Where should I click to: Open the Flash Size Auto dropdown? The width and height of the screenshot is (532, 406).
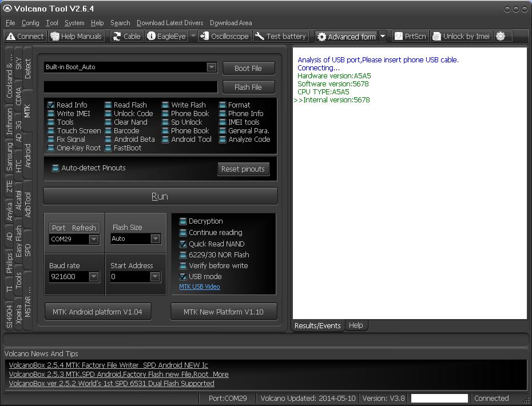click(x=156, y=238)
